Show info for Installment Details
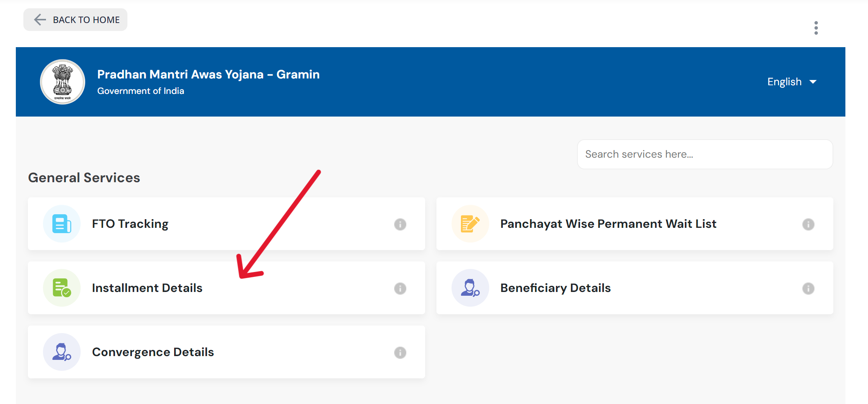Image resolution: width=868 pixels, height=404 pixels. coord(400,289)
